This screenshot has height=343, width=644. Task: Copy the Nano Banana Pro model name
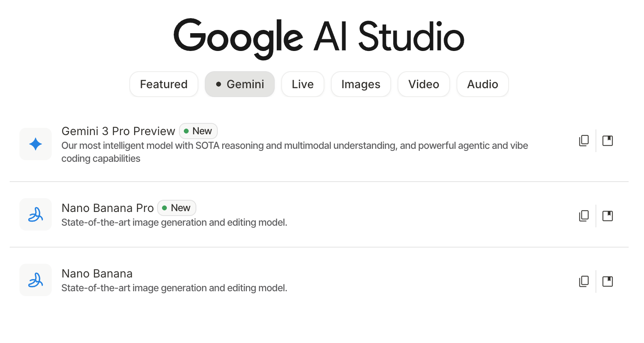pyautogui.click(x=584, y=216)
